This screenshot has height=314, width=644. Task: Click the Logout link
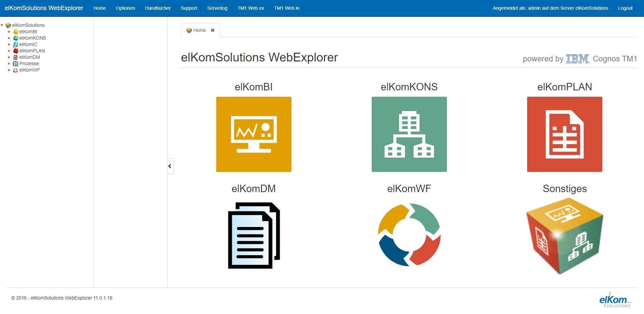(625, 8)
